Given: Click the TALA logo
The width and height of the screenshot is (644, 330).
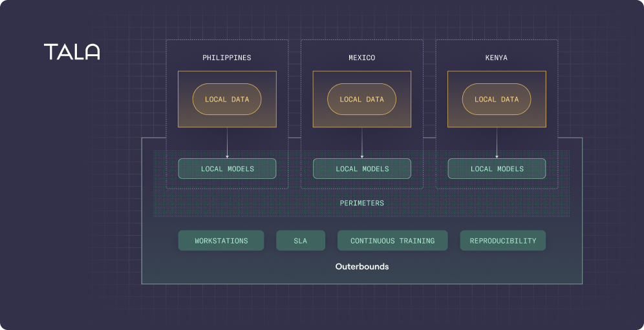Looking at the screenshot, I should pyautogui.click(x=72, y=52).
